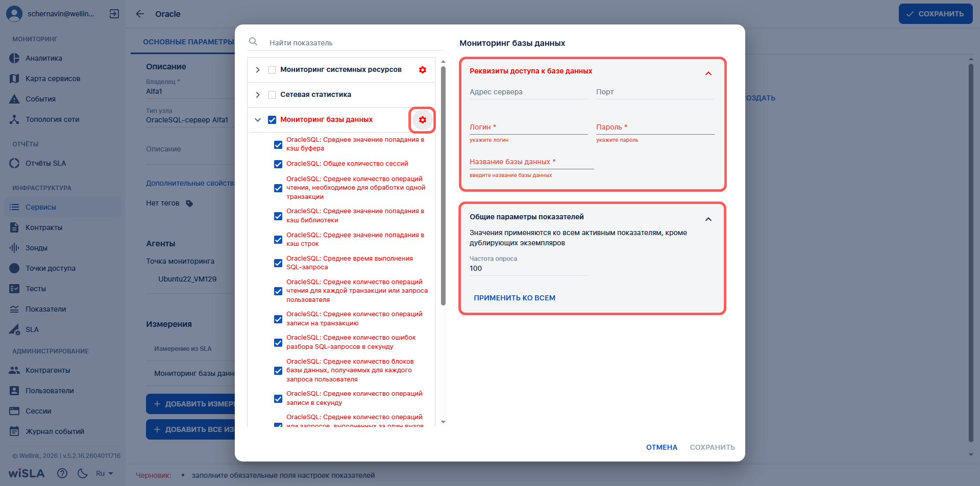Open settings gear for Мониторинг базы данных
Image resolution: width=980 pixels, height=486 pixels.
423,120
